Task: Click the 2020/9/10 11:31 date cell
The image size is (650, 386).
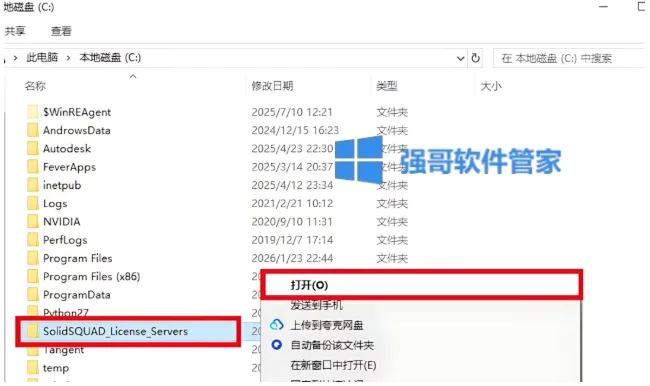Action: (x=292, y=221)
